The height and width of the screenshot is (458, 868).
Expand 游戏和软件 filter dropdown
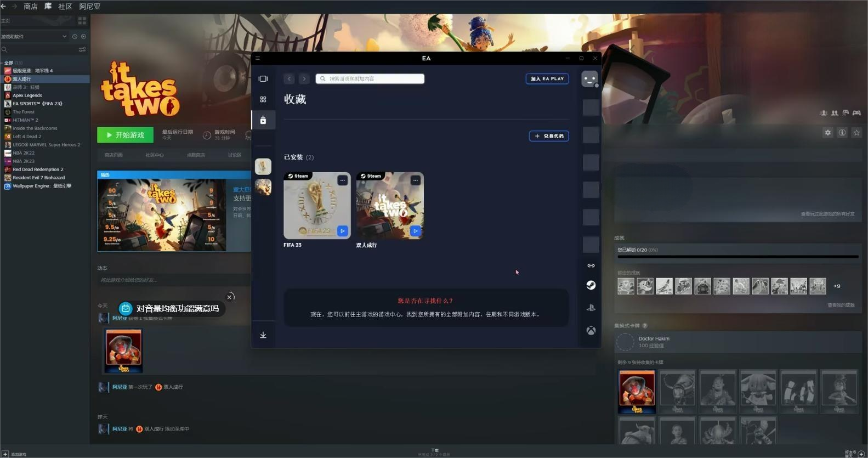pyautogui.click(x=65, y=37)
